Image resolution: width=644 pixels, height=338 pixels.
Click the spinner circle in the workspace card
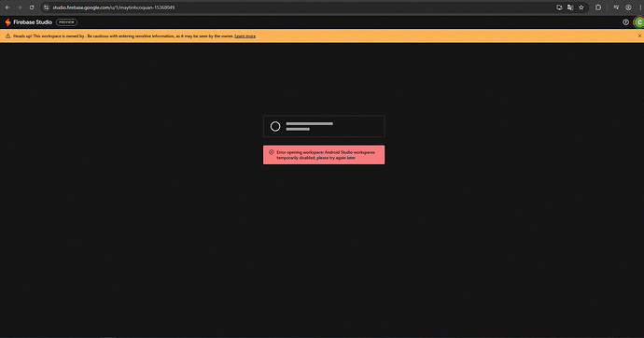(x=275, y=126)
